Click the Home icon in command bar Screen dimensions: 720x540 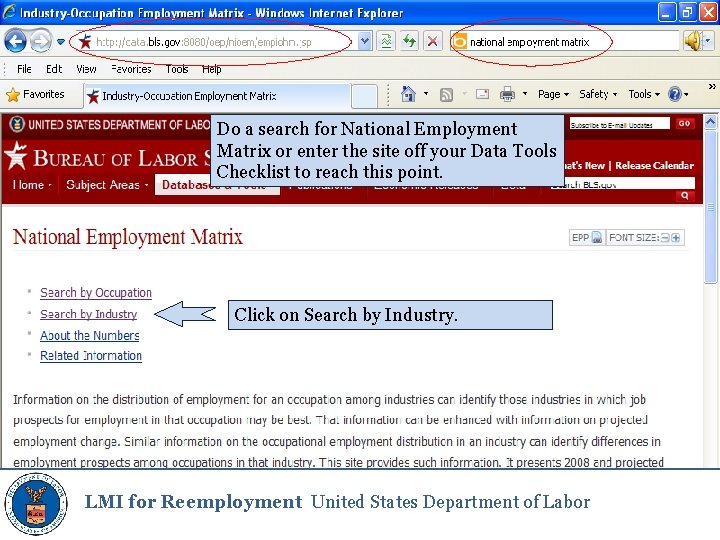pos(408,94)
